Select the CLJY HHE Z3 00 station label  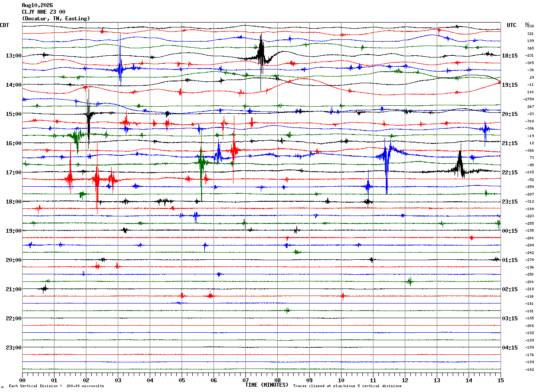point(43,12)
